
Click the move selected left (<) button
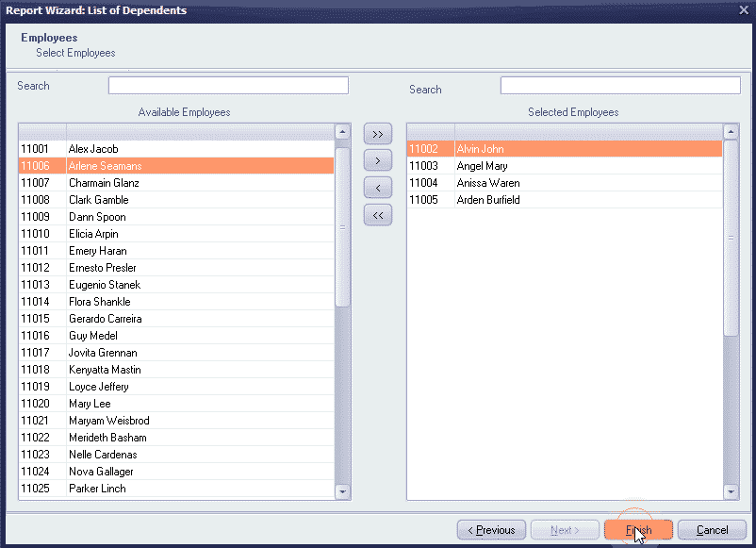(x=377, y=188)
